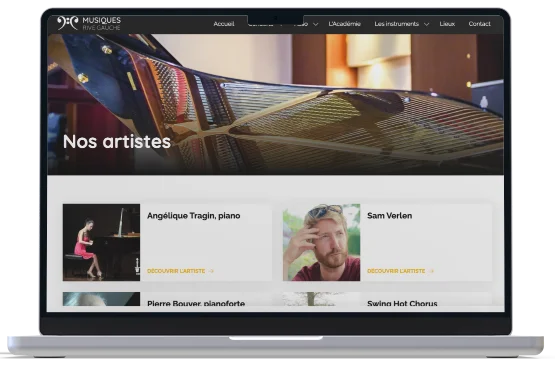Screen dimensions: 555x365
Task: Click the arrow icon in Sam Verlen's card
Action: tap(431, 271)
